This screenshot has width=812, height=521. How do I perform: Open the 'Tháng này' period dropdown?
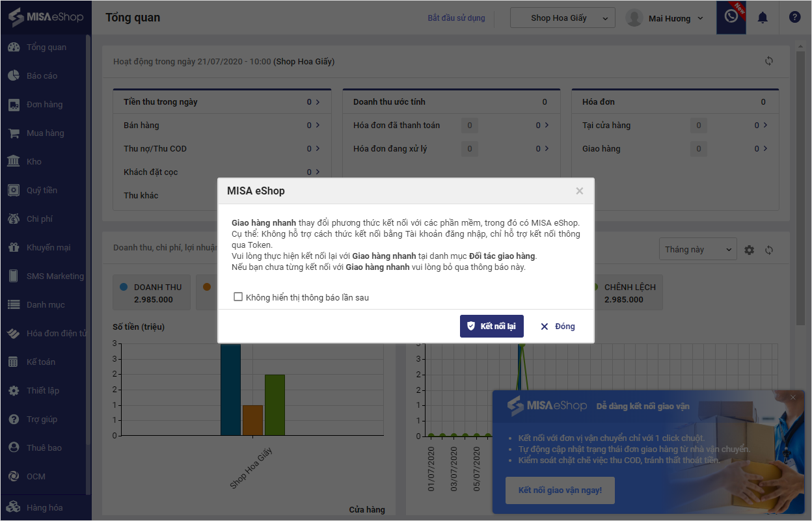[x=697, y=250]
